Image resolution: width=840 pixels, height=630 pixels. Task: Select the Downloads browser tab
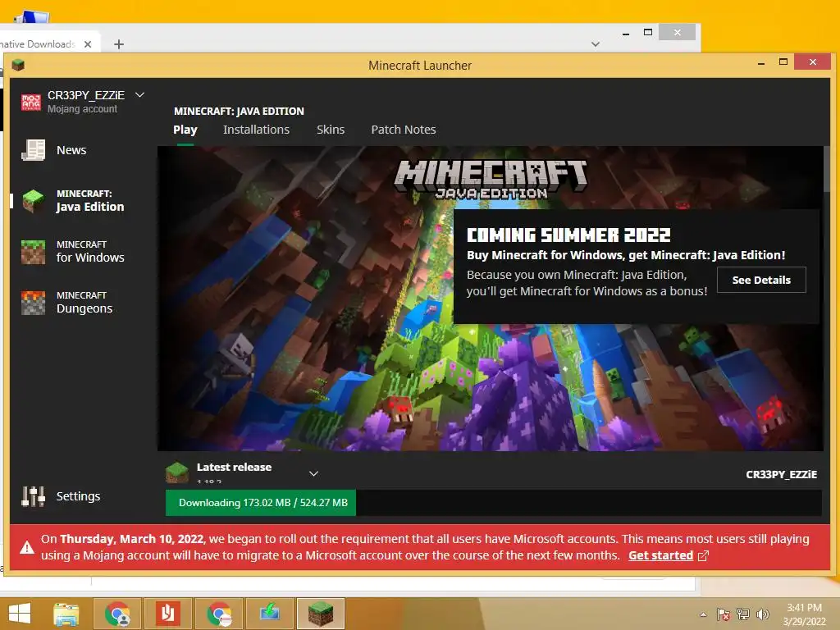pyautogui.click(x=38, y=44)
